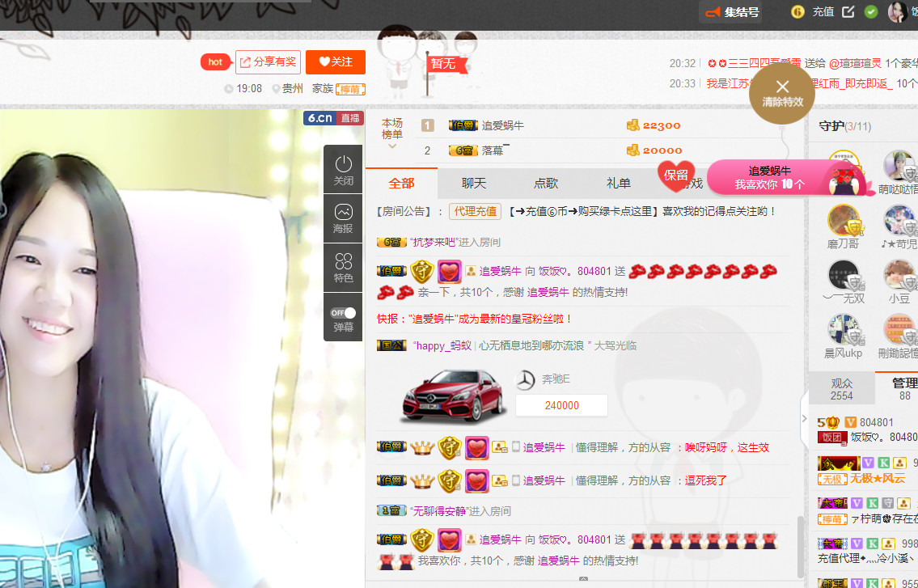The image size is (918, 588).
Task: Click the 6.cn 直播 logo badge
Action: point(333,118)
